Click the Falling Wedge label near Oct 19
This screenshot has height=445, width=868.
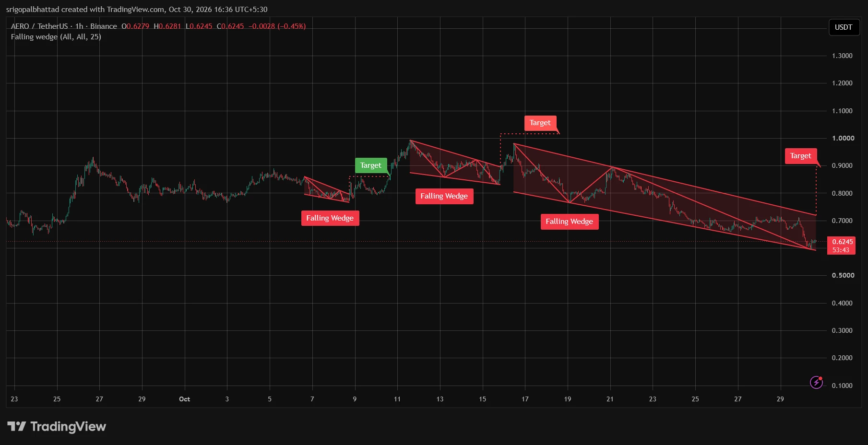point(570,222)
